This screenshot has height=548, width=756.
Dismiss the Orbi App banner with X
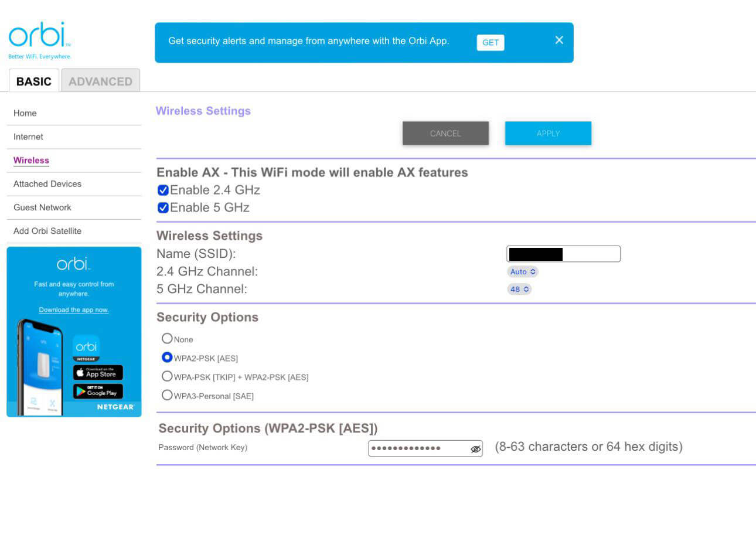(x=559, y=40)
